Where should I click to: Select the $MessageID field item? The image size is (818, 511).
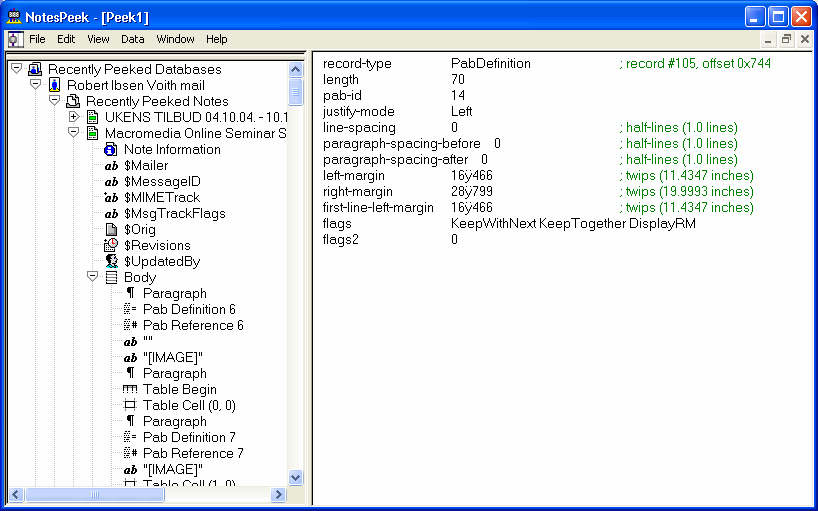pos(162,181)
